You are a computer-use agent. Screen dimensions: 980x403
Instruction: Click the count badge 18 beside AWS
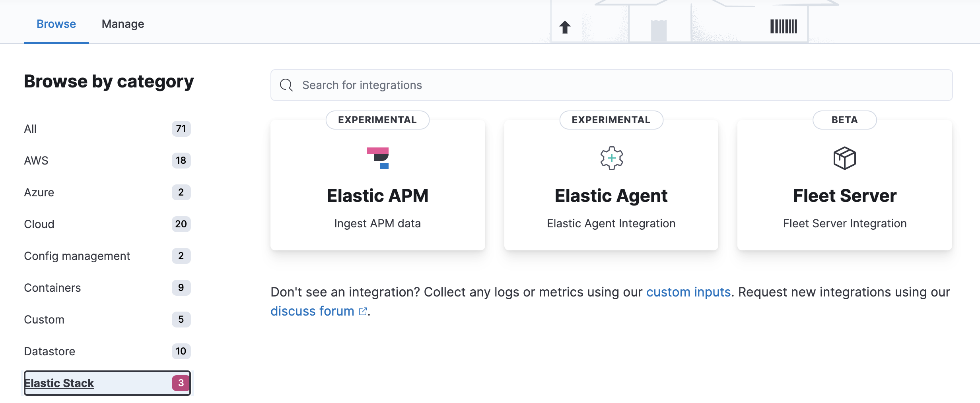pyautogui.click(x=181, y=161)
